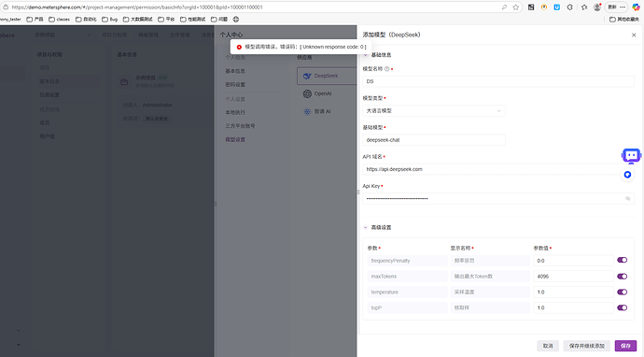Show the Api Key with eye icon

pos(627,199)
